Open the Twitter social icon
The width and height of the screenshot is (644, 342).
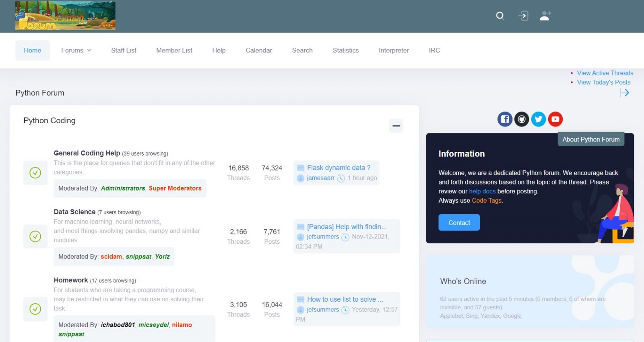(x=539, y=119)
